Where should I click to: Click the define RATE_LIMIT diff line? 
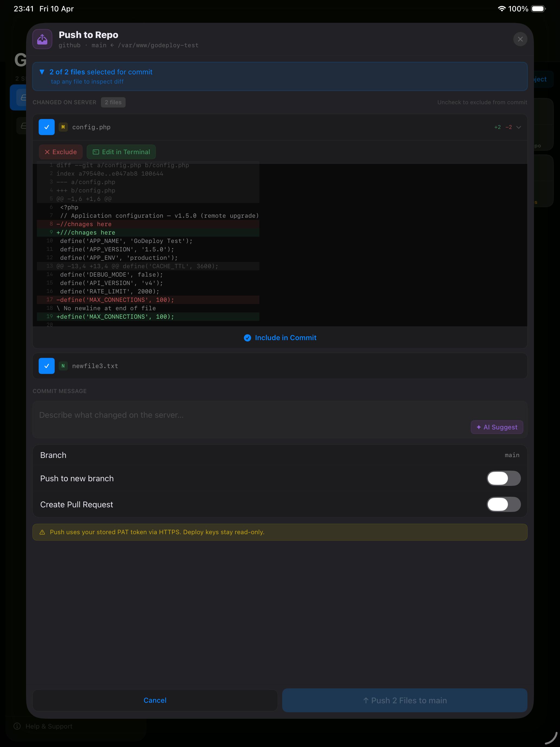(x=148, y=291)
